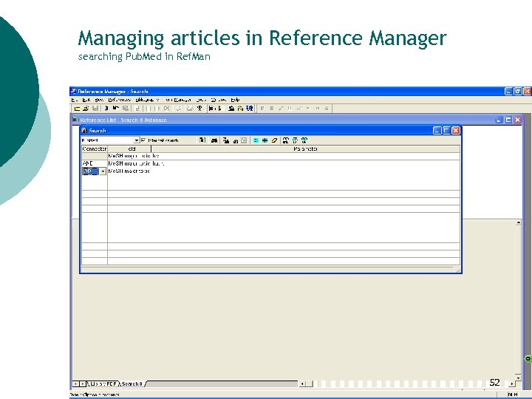Open the PubMed database dropdown
532x399 pixels.
pyautogui.click(x=137, y=140)
